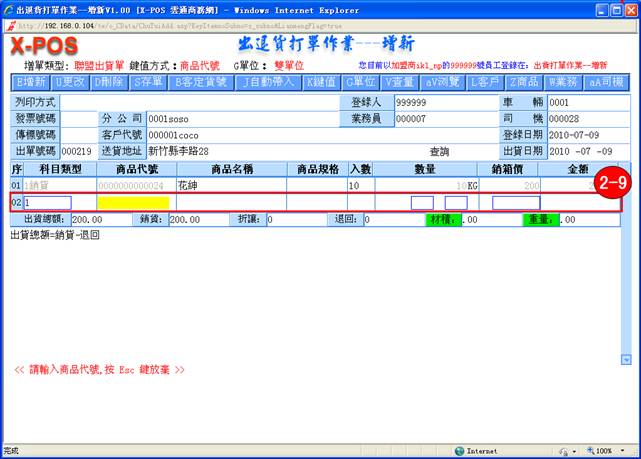The height and width of the screenshot is (459, 641).
Task: Click the 查詢 query link
Action: point(439,151)
